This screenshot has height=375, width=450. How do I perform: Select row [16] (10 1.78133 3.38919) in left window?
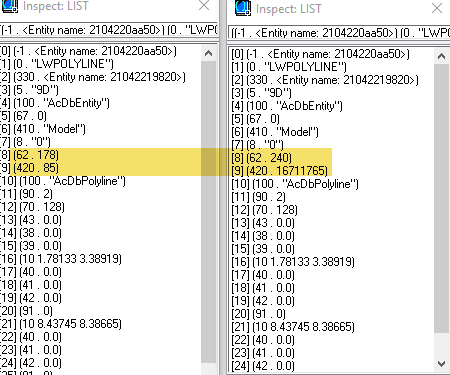coord(61,259)
